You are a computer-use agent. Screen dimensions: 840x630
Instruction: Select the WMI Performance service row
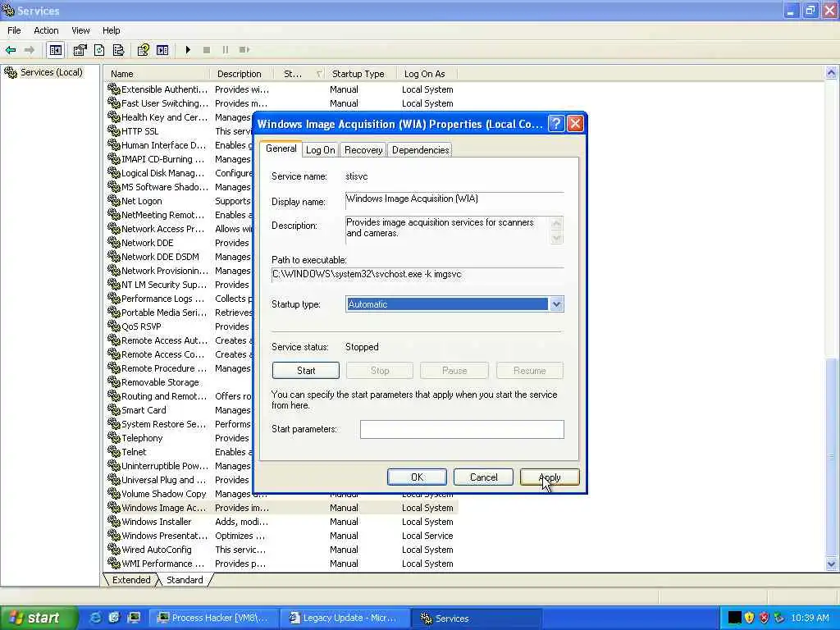pyautogui.click(x=282, y=563)
